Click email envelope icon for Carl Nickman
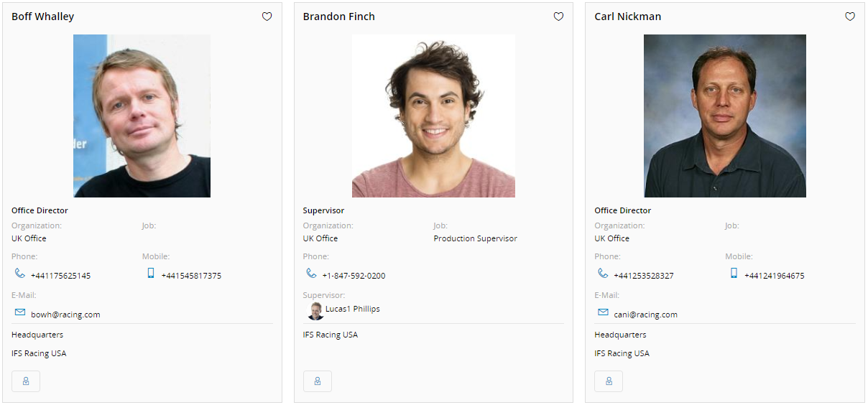Viewport: 868px width, 405px height. tap(603, 313)
